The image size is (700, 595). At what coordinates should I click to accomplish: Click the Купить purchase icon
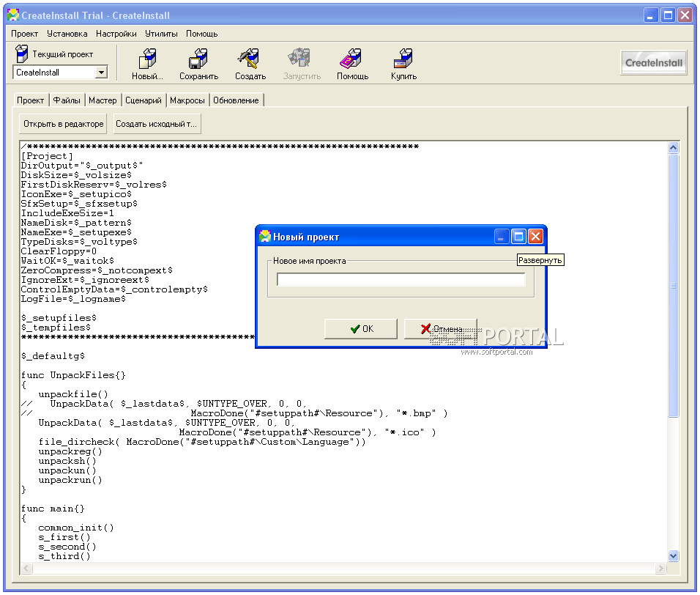(x=403, y=59)
